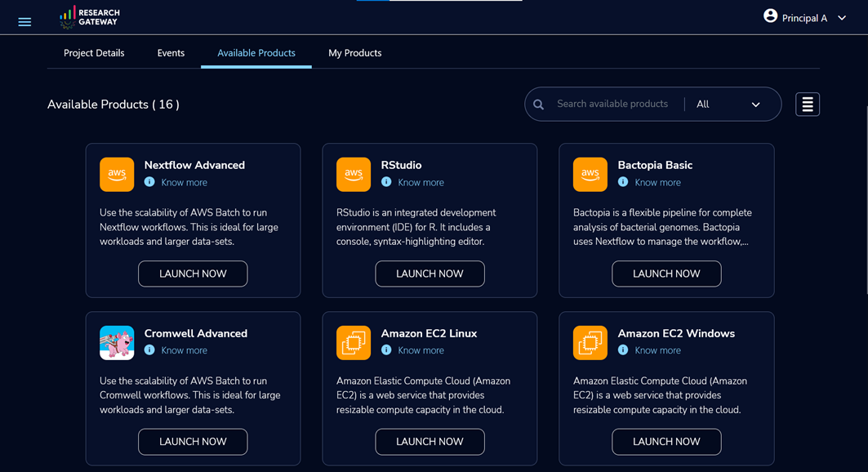This screenshot has height=472, width=868.
Task: Open Know more link for Cromwell Advanced
Action: click(184, 350)
